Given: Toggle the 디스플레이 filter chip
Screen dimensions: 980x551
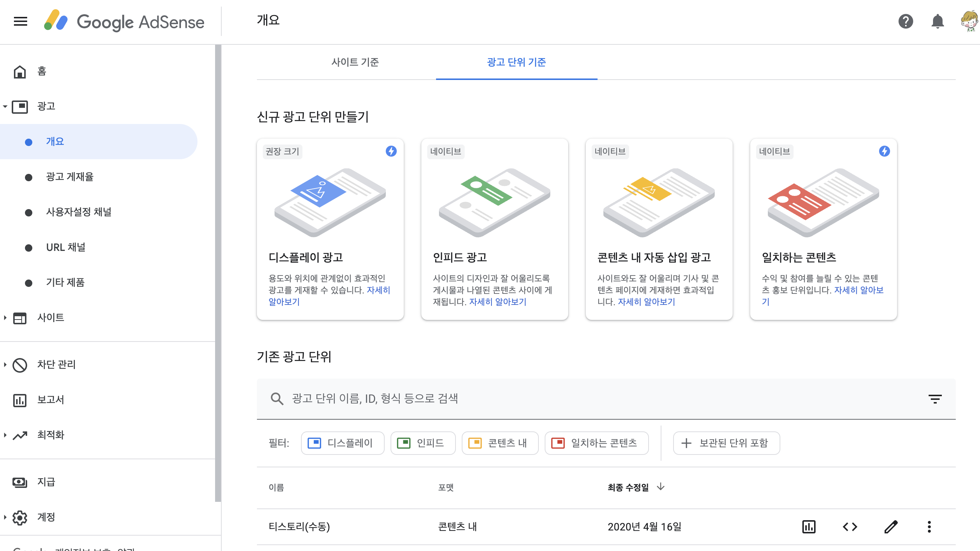Looking at the screenshot, I should (x=342, y=443).
